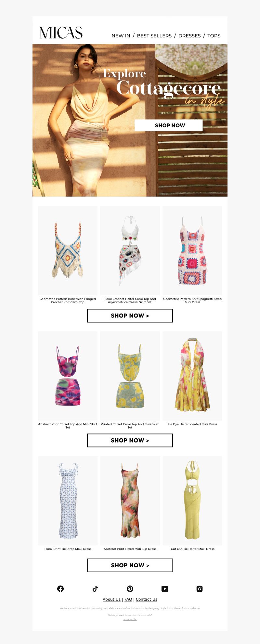Click SHOP NOW below maxi dresses

(130, 565)
